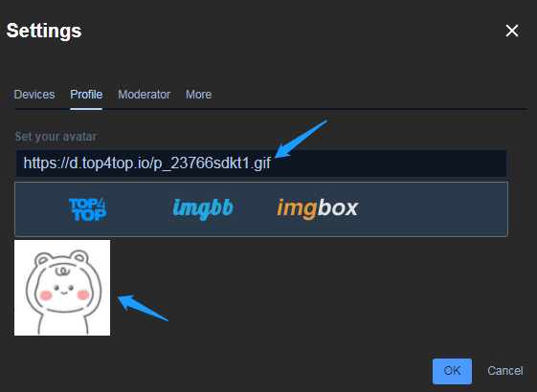
Task: Place cursor after the .gif URL text
Action: tap(273, 163)
